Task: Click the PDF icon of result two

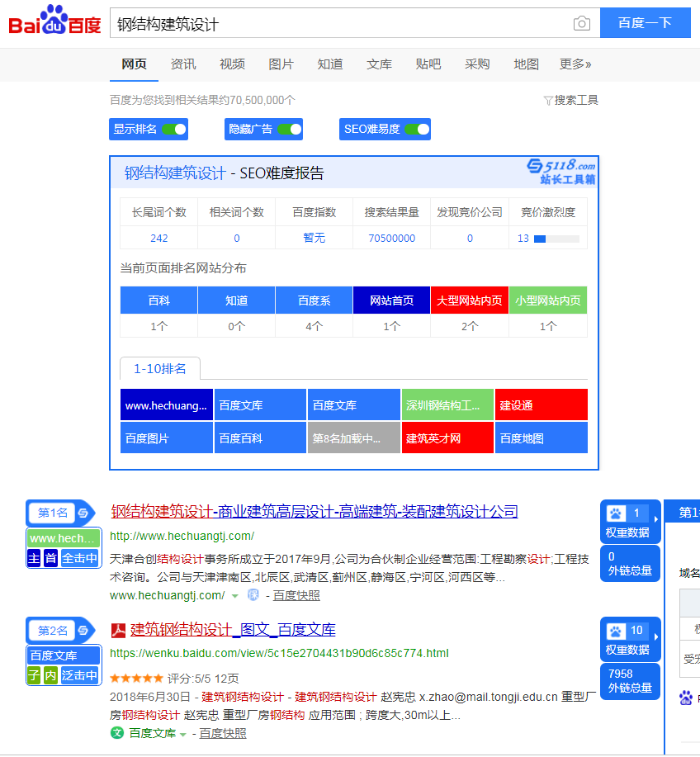Action: [118, 630]
